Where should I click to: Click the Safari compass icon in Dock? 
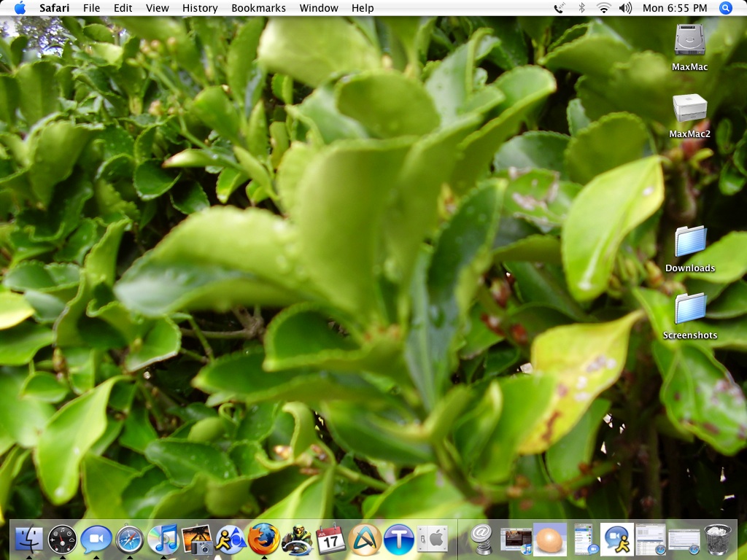tap(130, 540)
